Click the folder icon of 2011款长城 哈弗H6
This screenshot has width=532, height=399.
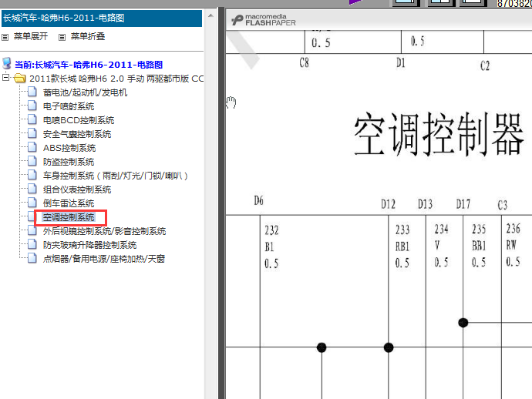[20, 79]
